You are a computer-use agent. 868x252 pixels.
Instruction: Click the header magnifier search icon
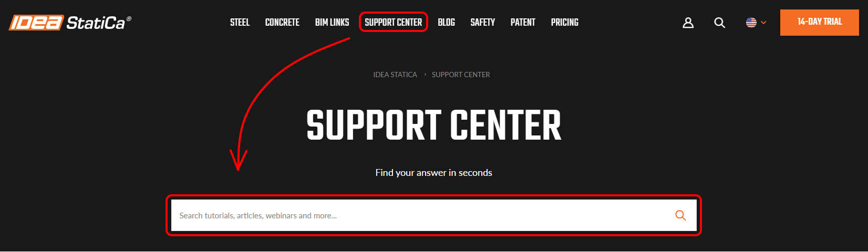(x=719, y=23)
